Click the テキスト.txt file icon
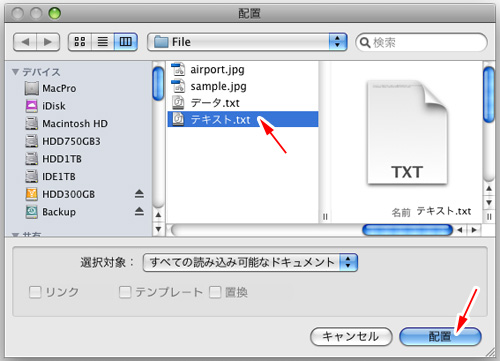The image size is (500, 361). click(x=178, y=119)
